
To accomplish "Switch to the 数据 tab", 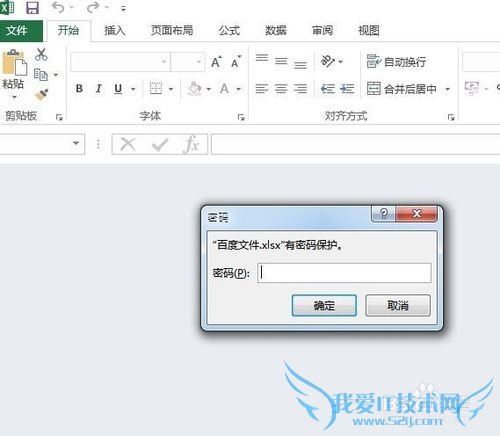I will click(276, 31).
